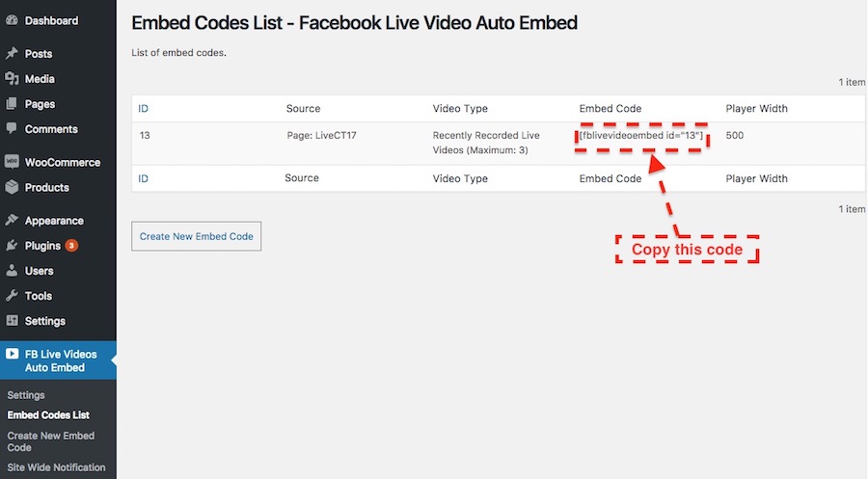This screenshot has width=868, height=479.
Task: Click the Comments bubble icon
Action: click(x=12, y=129)
